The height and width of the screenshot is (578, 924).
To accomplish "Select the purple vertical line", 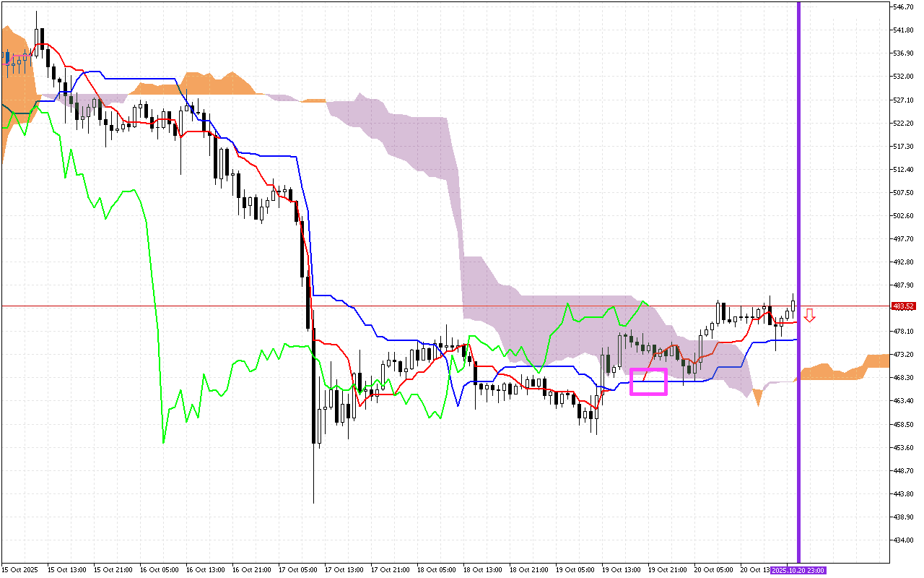I will 798,217.
